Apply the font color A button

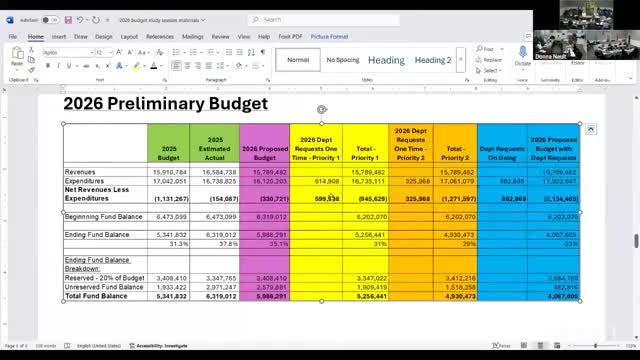(x=154, y=66)
